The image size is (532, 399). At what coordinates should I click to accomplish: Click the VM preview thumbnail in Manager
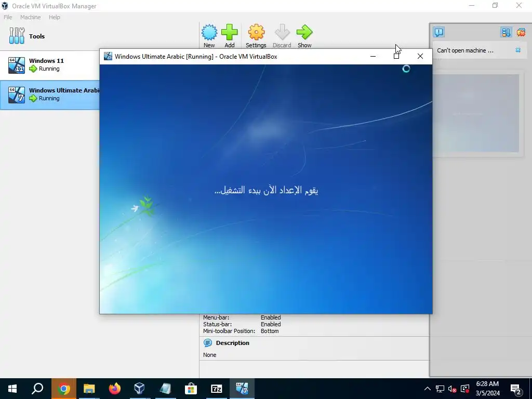[476, 113]
